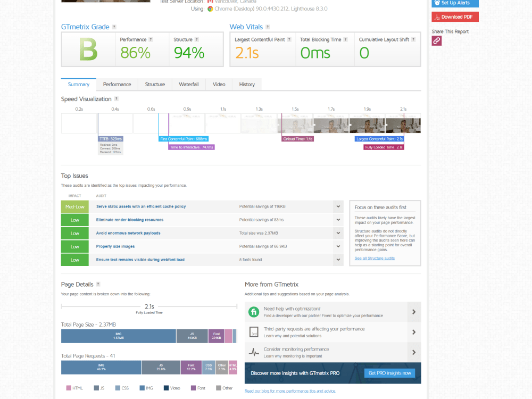Viewport: 532px width, 399px height.
Task: Open 'Ensure text remains visible' link
Action: pyautogui.click(x=140, y=260)
